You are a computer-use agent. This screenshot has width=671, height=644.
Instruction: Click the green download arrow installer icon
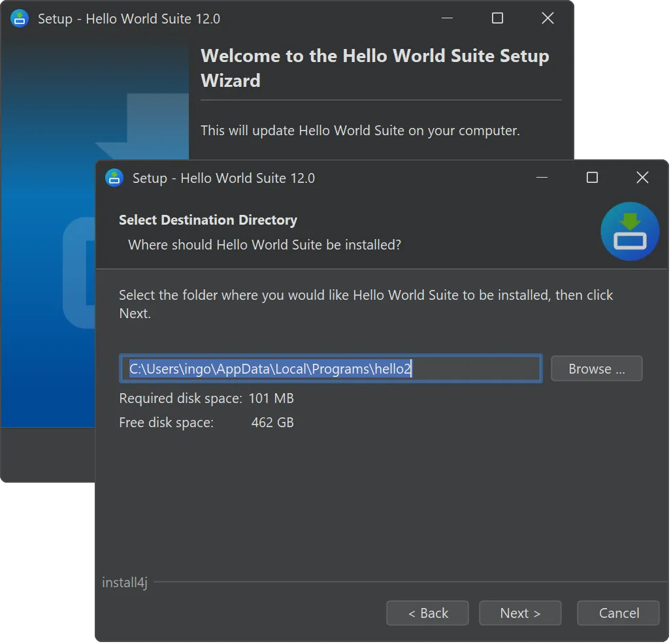coord(630,232)
